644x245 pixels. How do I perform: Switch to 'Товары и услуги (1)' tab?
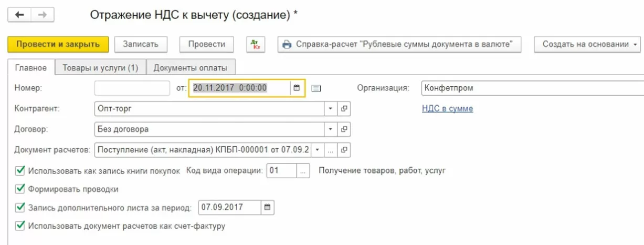pyautogui.click(x=100, y=68)
